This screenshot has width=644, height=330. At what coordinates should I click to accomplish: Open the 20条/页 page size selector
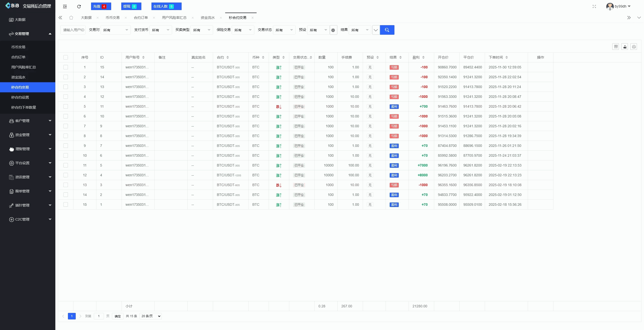[150, 316]
